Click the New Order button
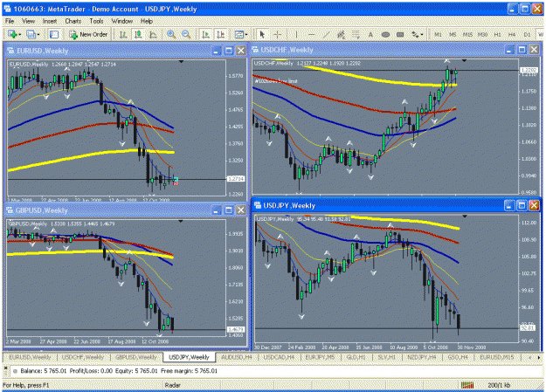This screenshot has height=392, width=546. pos(88,34)
